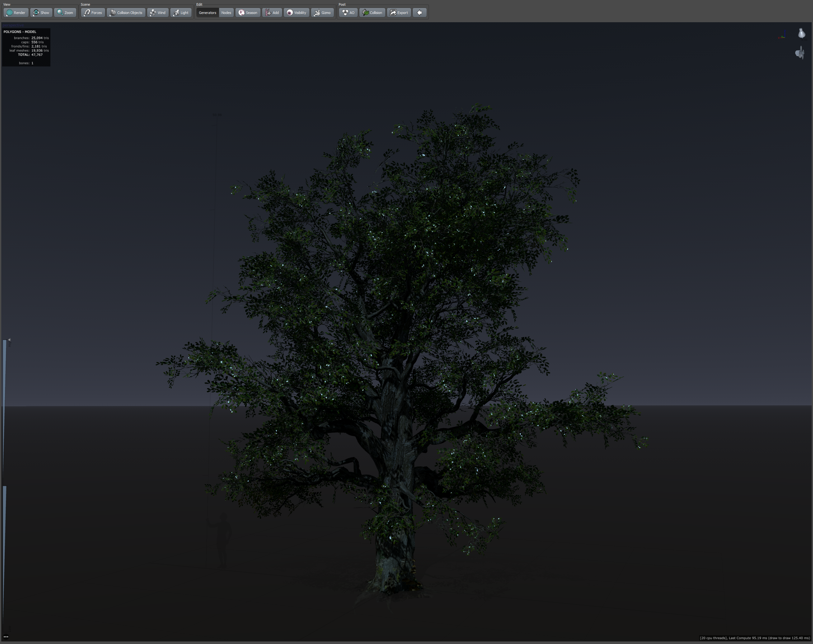
Task: Toggle AO ambient occlusion
Action: point(348,12)
